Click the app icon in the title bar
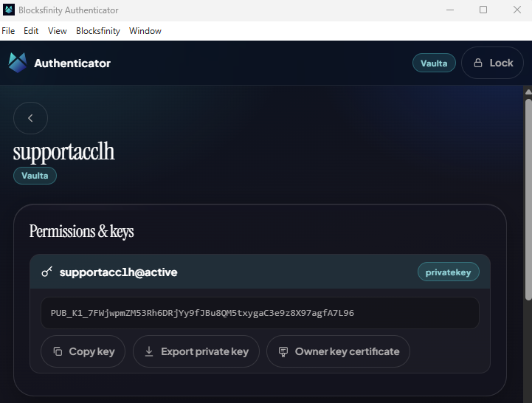532x403 pixels. tap(8, 10)
